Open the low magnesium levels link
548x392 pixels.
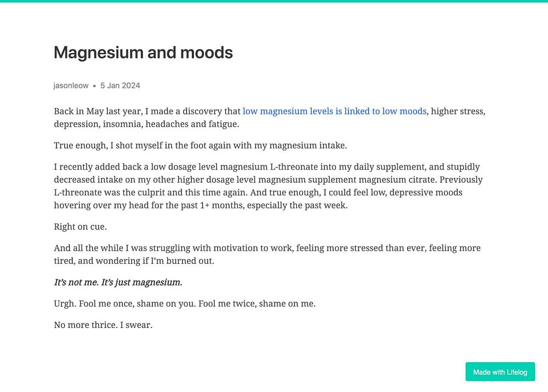334,111
